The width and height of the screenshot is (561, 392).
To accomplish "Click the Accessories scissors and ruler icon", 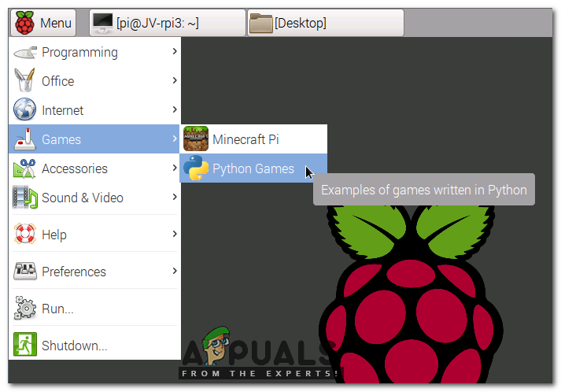I will [x=24, y=168].
